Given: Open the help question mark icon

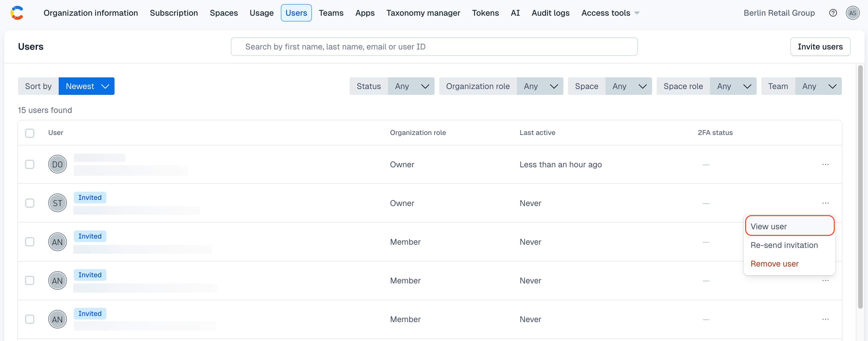Looking at the screenshot, I should coord(833,13).
